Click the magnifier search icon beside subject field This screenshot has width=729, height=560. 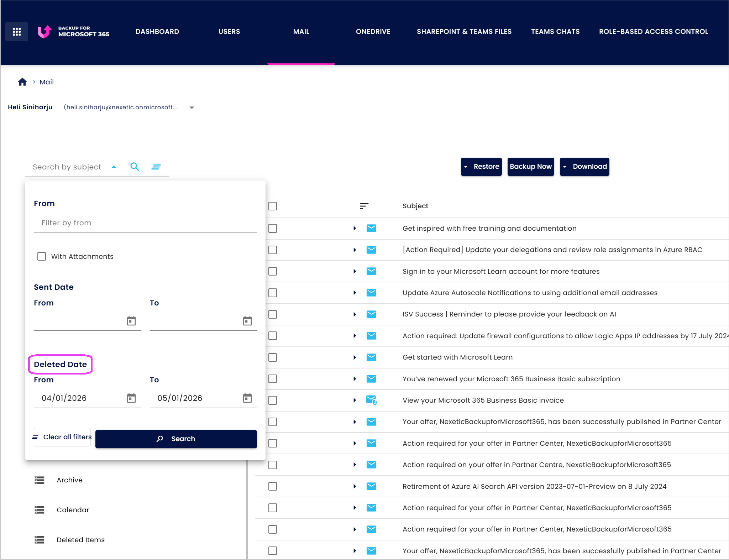[135, 167]
